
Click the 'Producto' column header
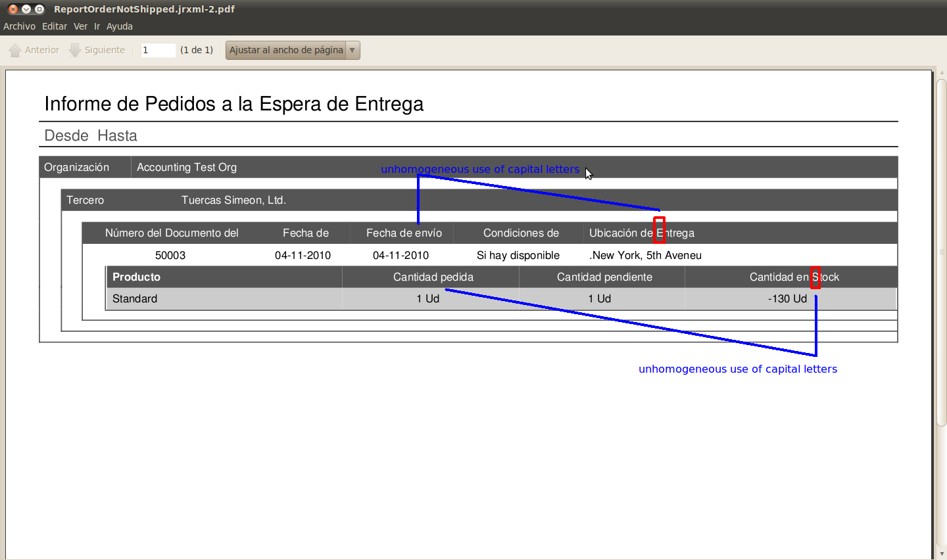tap(137, 277)
